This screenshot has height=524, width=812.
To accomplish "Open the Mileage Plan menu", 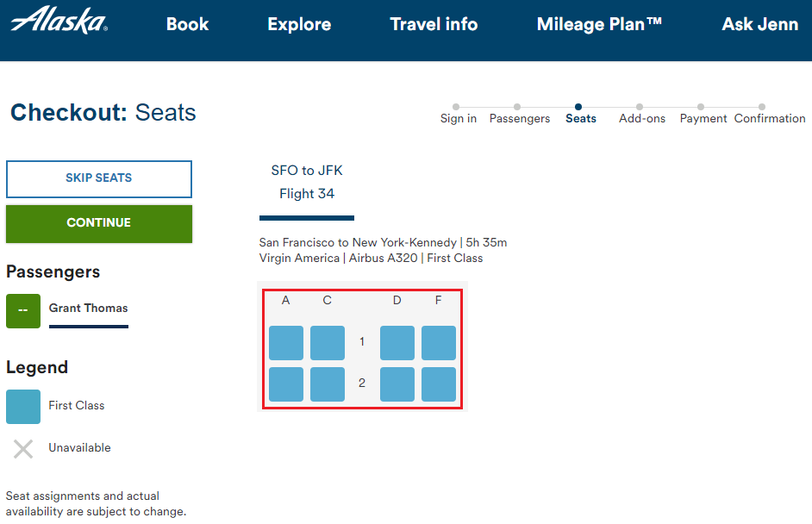I will coord(599,24).
